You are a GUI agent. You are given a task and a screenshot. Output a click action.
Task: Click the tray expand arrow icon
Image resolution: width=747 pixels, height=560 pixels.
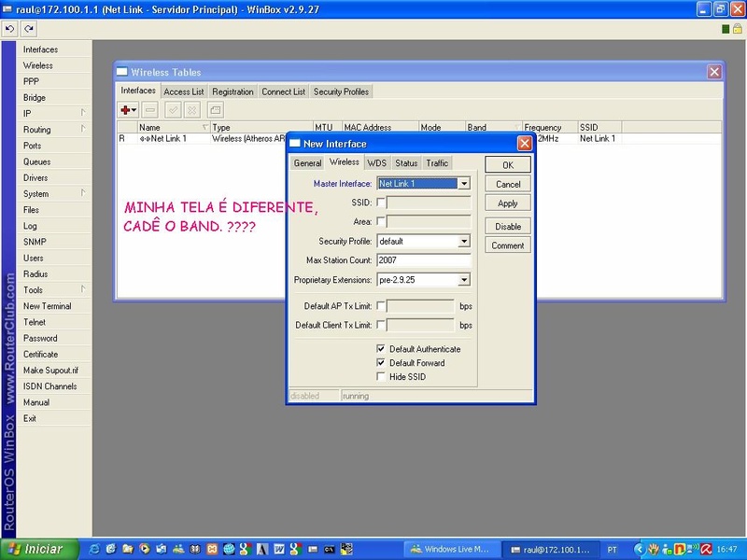point(640,549)
